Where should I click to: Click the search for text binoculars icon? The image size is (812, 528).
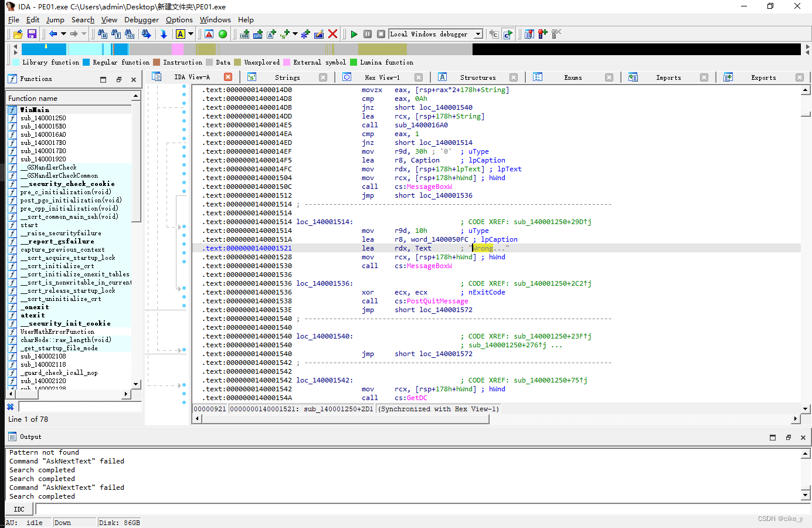pos(116,34)
